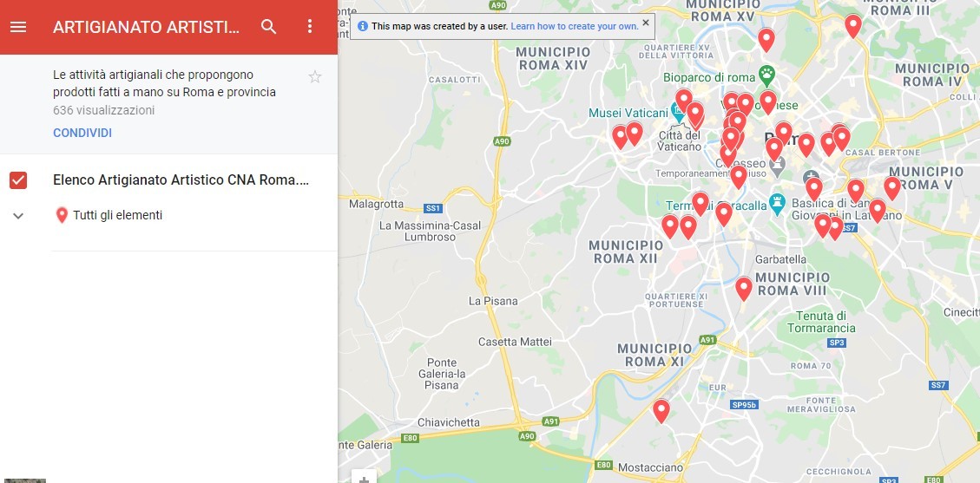
Task: Select the red pin near Mostacciano
Action: click(661, 411)
